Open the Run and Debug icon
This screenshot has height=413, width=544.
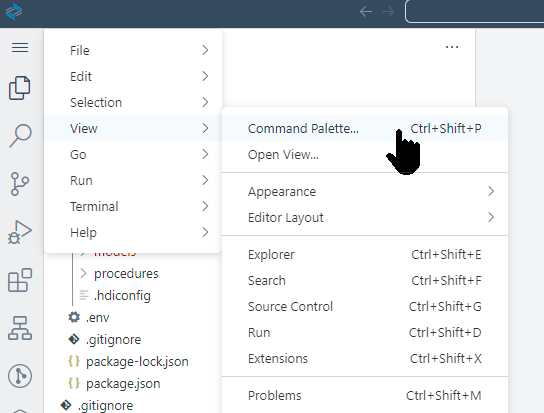pyautogui.click(x=20, y=232)
